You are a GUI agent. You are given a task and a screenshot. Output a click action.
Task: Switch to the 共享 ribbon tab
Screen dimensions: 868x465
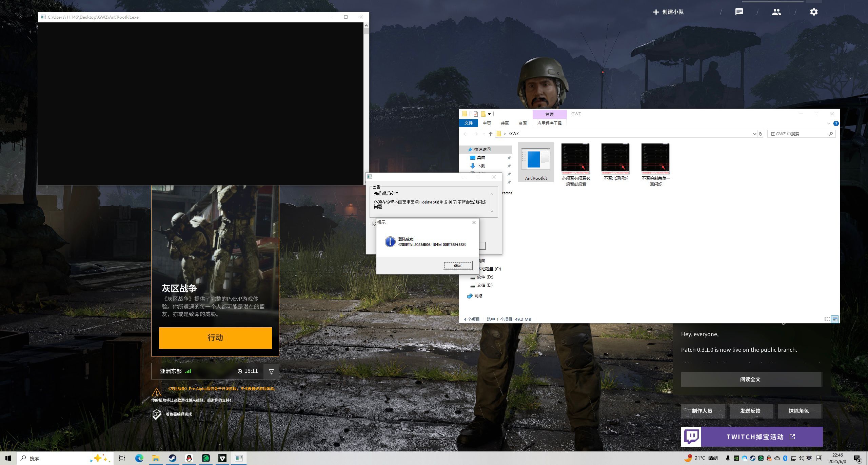pos(505,123)
